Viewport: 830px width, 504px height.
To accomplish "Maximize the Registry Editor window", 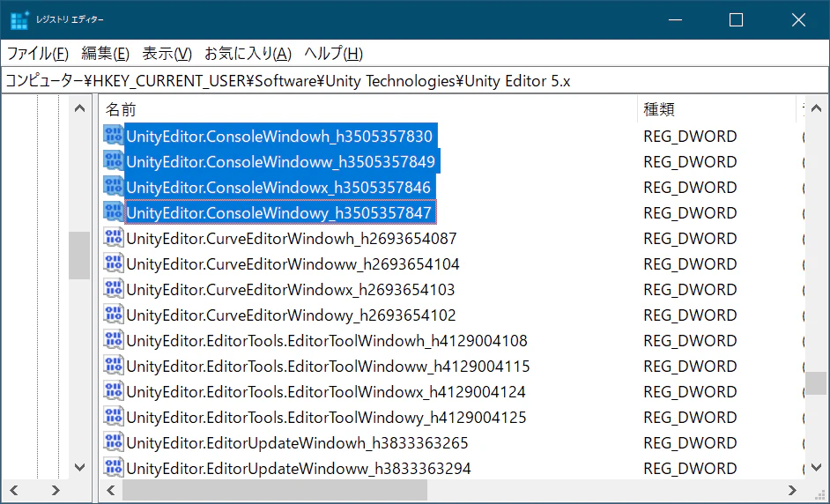I will coord(736,20).
